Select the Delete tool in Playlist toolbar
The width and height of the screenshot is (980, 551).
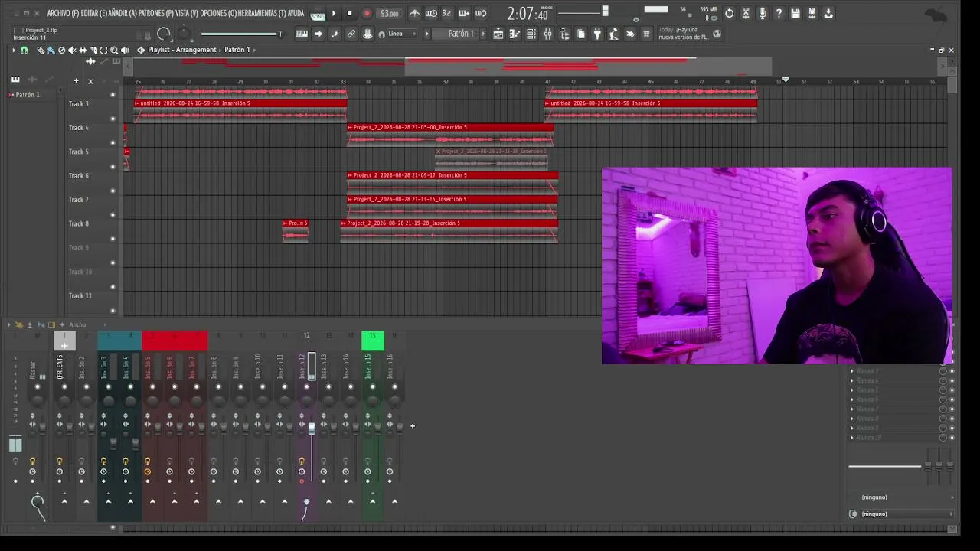61,50
